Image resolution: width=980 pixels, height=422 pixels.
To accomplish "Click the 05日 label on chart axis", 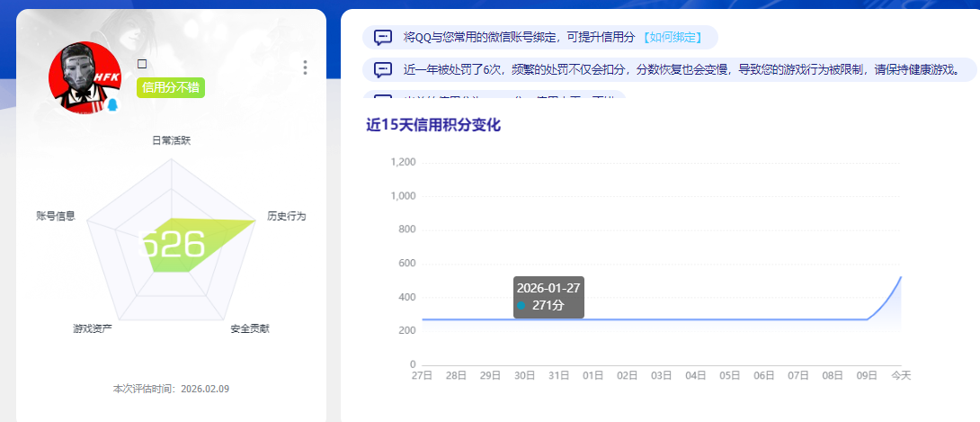I will click(x=730, y=376).
